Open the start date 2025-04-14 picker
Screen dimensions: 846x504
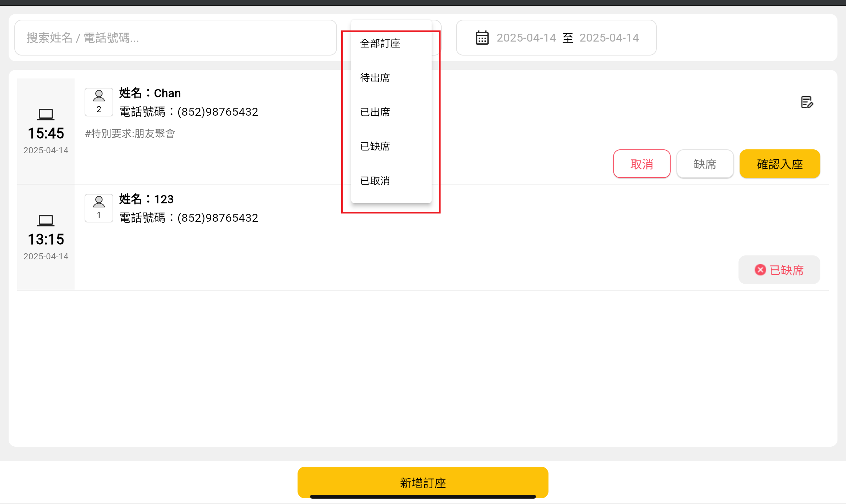[x=526, y=38]
